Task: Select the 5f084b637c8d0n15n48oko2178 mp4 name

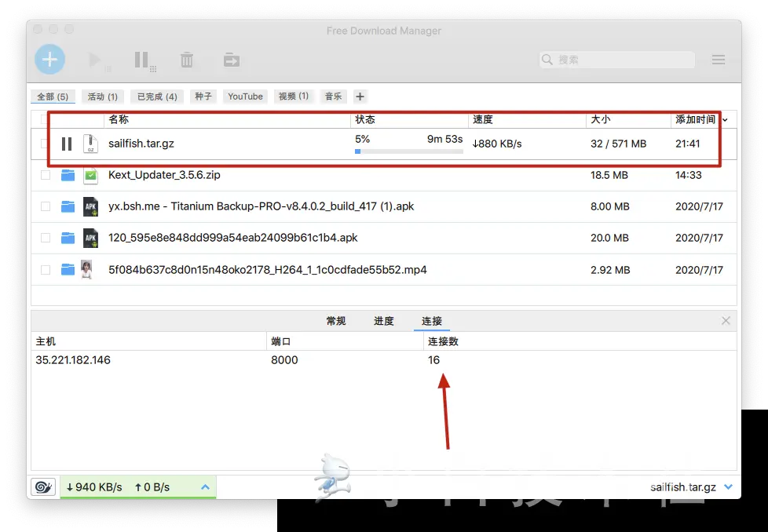Action: coord(268,270)
